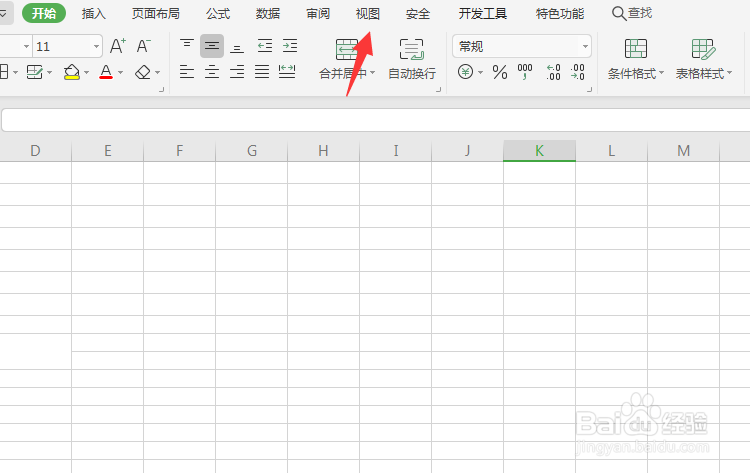The height and width of the screenshot is (473, 750).
Task: Align text to the left
Action: pyautogui.click(x=187, y=72)
